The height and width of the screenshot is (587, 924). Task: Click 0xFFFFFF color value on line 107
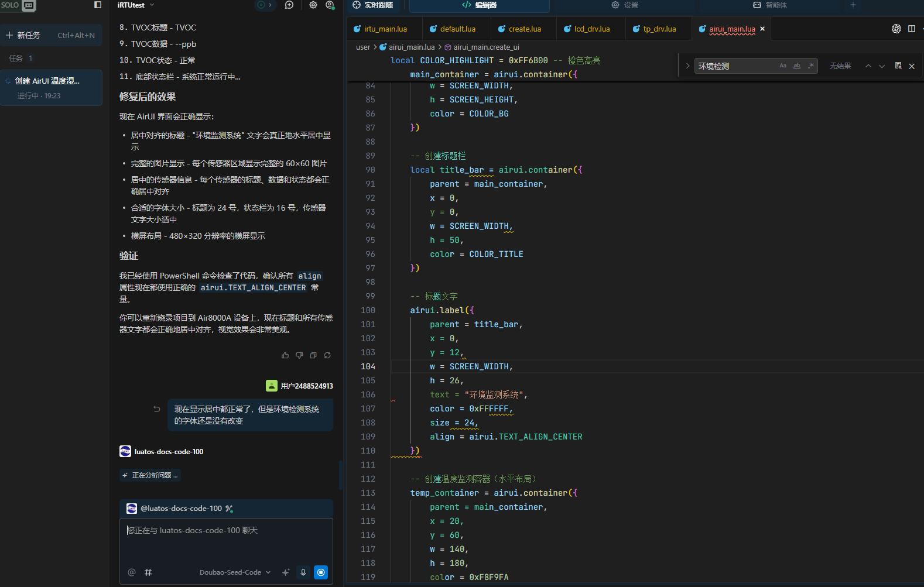[x=489, y=409]
